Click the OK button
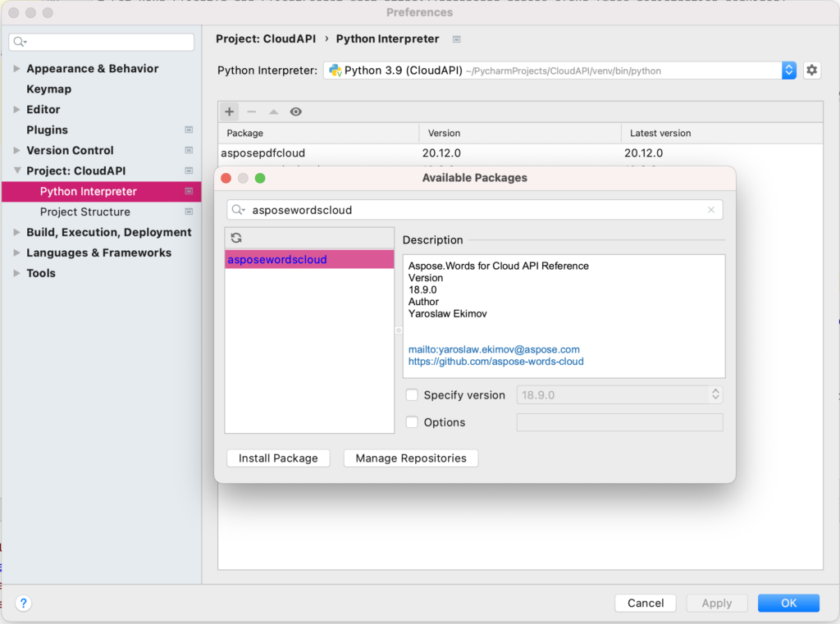840x624 pixels. [788, 604]
